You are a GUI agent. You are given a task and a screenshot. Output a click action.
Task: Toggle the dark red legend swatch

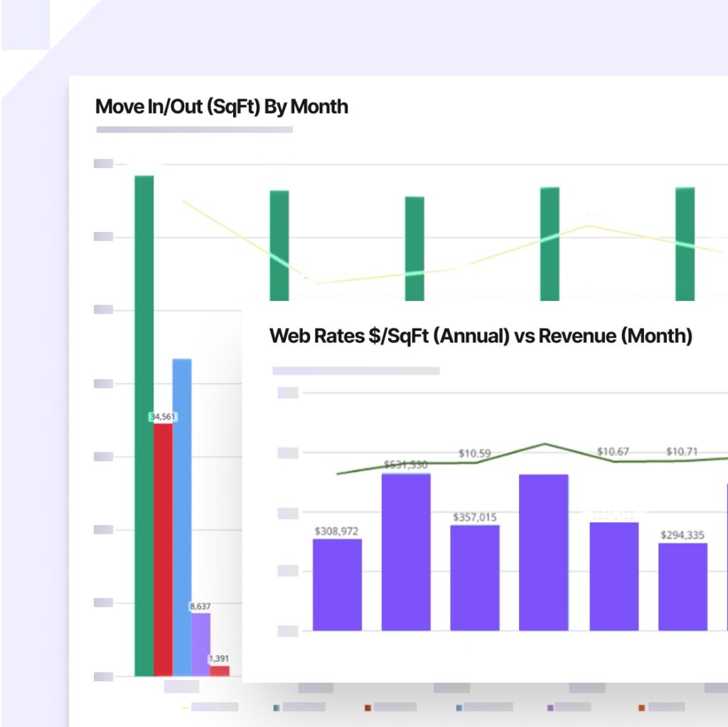pos(368,708)
